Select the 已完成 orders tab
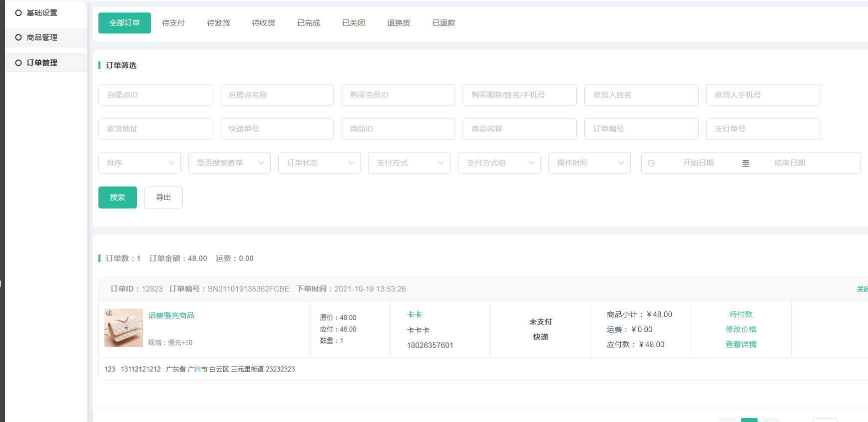This screenshot has height=422, width=868. 309,23
